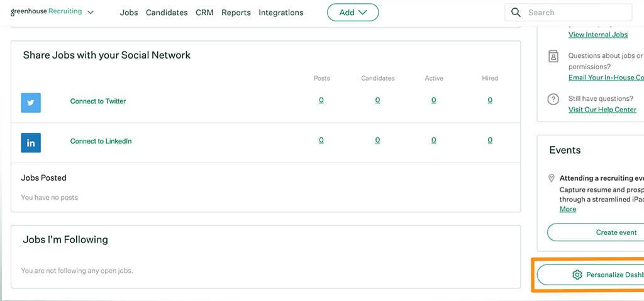Click the question mark help icon
Viewport: 644px width, 301px height.
pyautogui.click(x=553, y=99)
